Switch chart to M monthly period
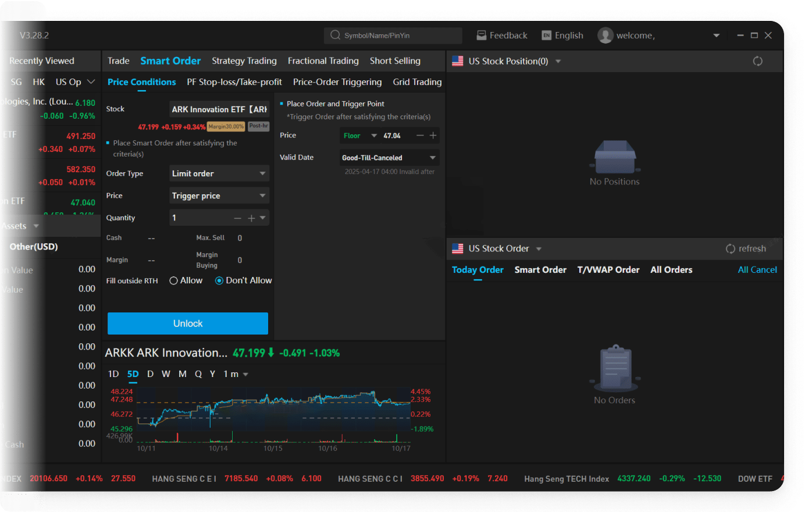The width and height of the screenshot is (812, 512). [x=183, y=374]
